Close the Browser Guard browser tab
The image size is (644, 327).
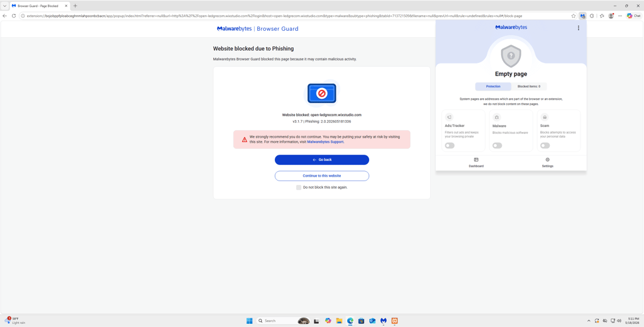pos(66,6)
